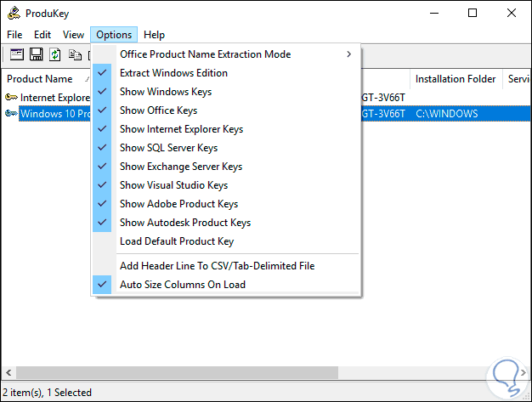Click the ProduKey app icon in title bar
The height and width of the screenshot is (402, 532).
pyautogui.click(x=13, y=13)
